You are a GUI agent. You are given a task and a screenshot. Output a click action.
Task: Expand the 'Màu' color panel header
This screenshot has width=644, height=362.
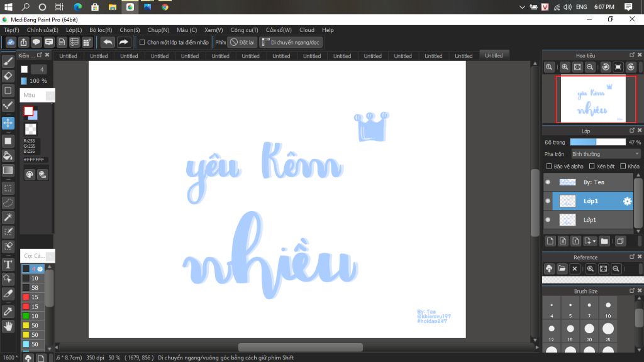coord(37,96)
